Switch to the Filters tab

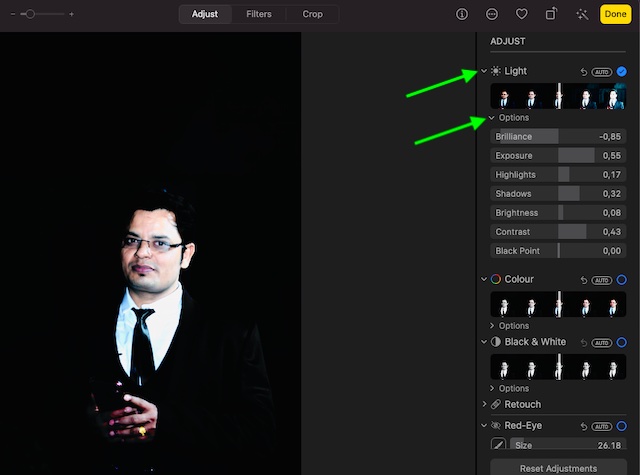pyautogui.click(x=258, y=14)
